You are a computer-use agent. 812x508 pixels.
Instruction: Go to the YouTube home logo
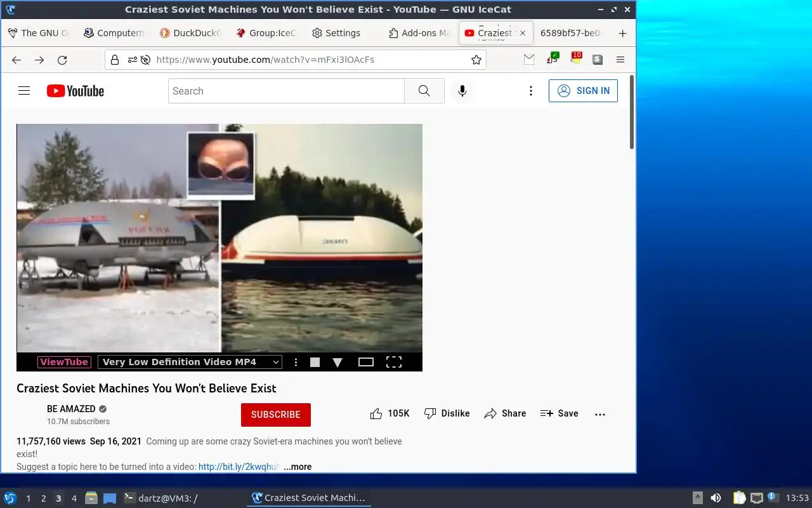75,91
